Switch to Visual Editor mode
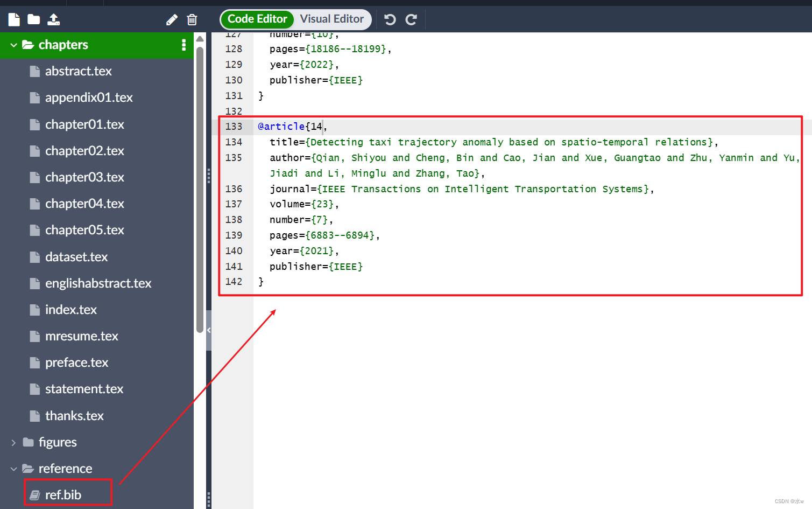 332,19
